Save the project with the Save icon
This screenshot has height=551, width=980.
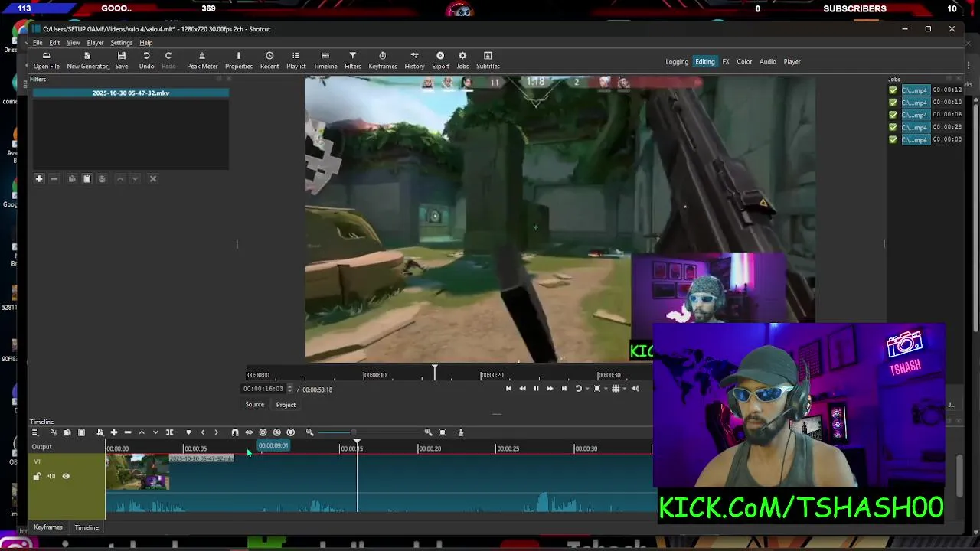122,60
